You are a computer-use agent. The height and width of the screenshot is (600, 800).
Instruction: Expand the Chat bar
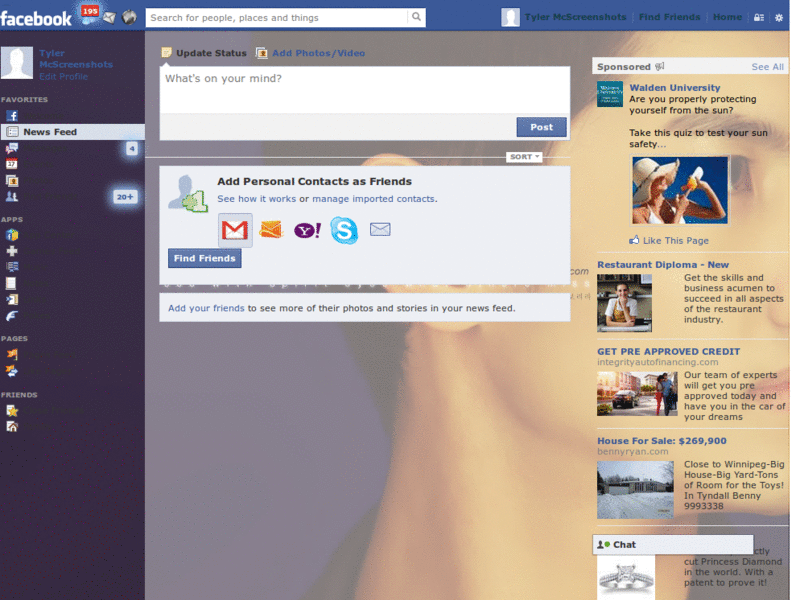tap(672, 545)
